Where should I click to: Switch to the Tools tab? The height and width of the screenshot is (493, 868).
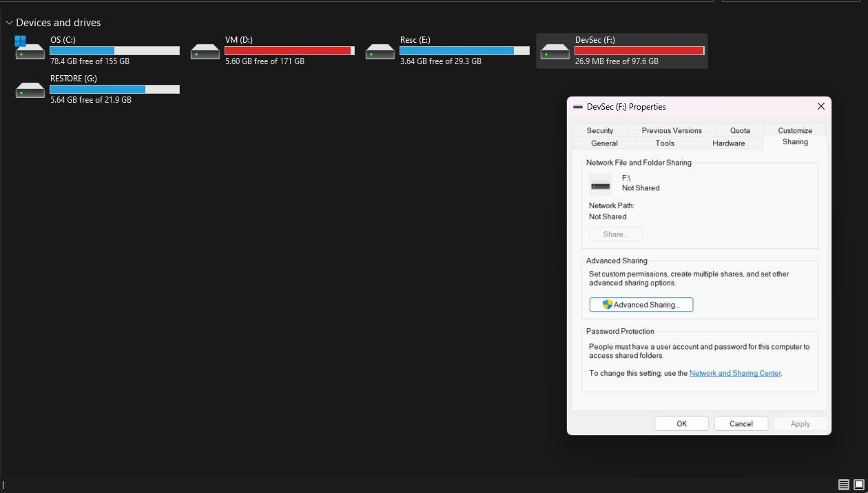[x=665, y=143]
